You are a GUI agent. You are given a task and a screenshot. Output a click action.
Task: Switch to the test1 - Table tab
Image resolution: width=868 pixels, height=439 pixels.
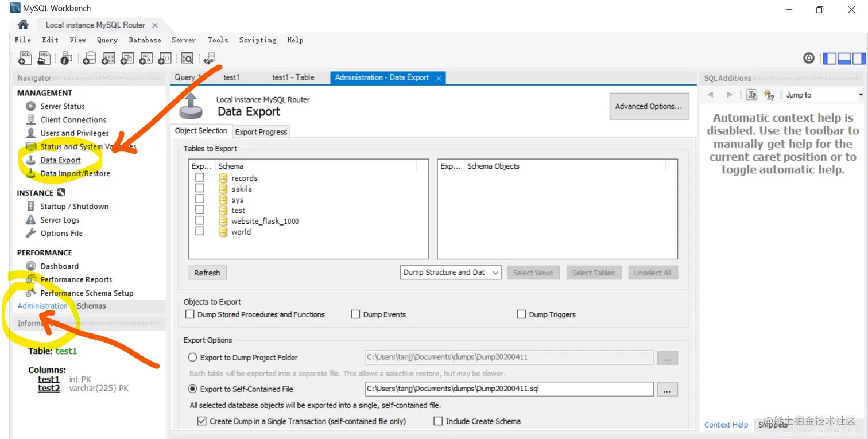[x=293, y=77]
